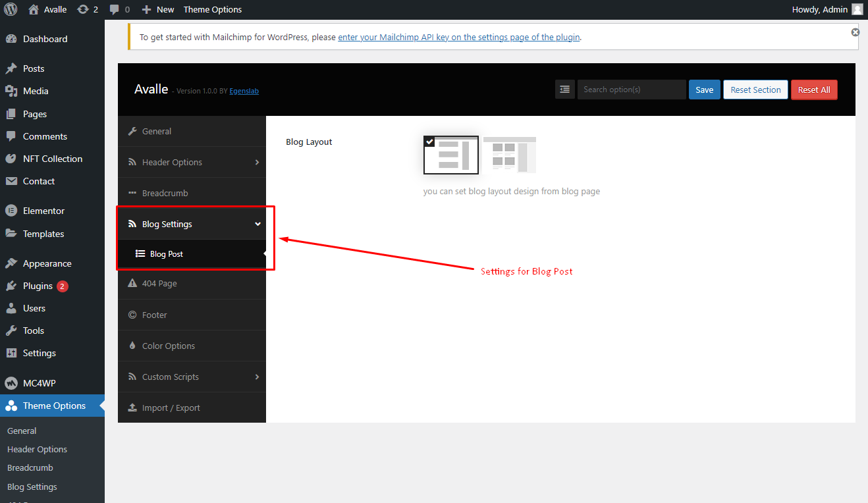Image resolution: width=868 pixels, height=503 pixels.
Task: Click the Admin avatar icon
Action: pyautogui.click(x=857, y=9)
